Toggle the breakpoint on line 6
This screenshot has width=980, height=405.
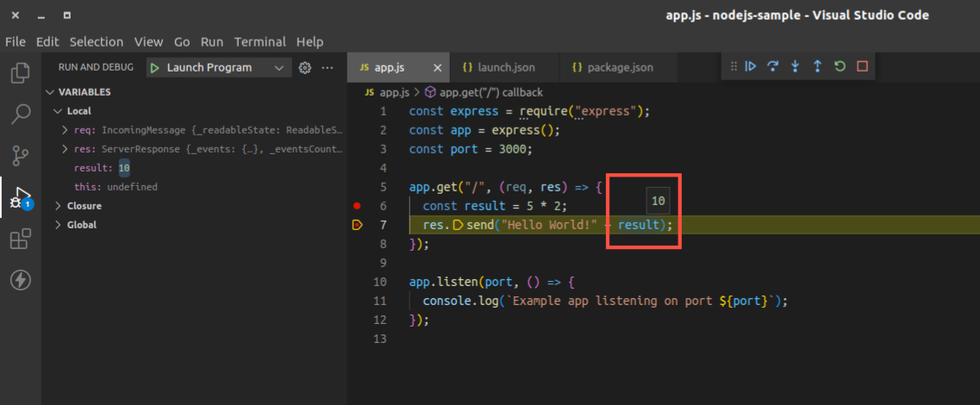pyautogui.click(x=357, y=206)
